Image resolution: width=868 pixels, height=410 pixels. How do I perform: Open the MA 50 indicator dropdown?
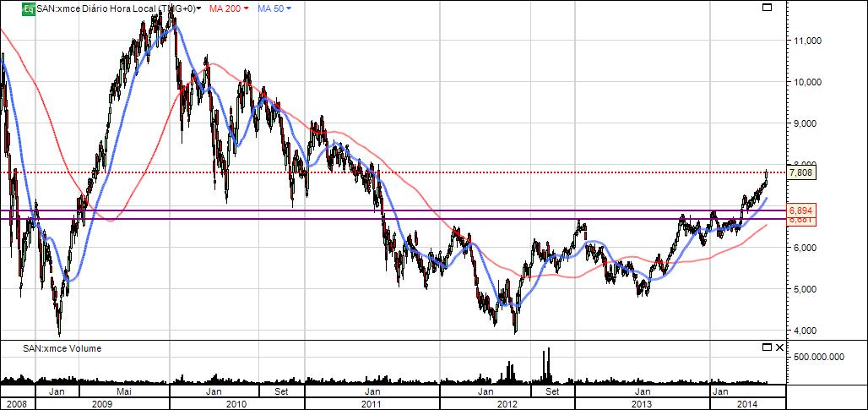[x=274, y=8]
